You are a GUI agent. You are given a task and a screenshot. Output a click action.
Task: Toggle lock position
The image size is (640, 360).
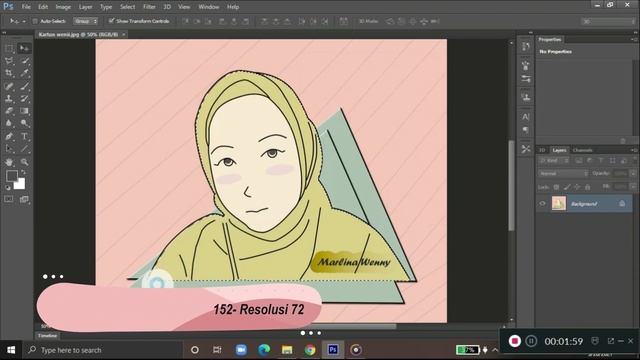pyautogui.click(x=577, y=187)
